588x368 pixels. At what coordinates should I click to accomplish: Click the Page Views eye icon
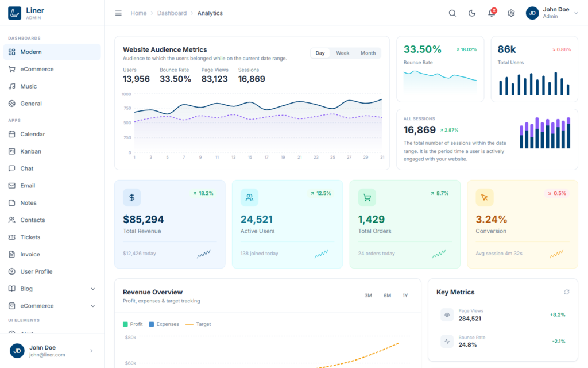click(x=447, y=315)
